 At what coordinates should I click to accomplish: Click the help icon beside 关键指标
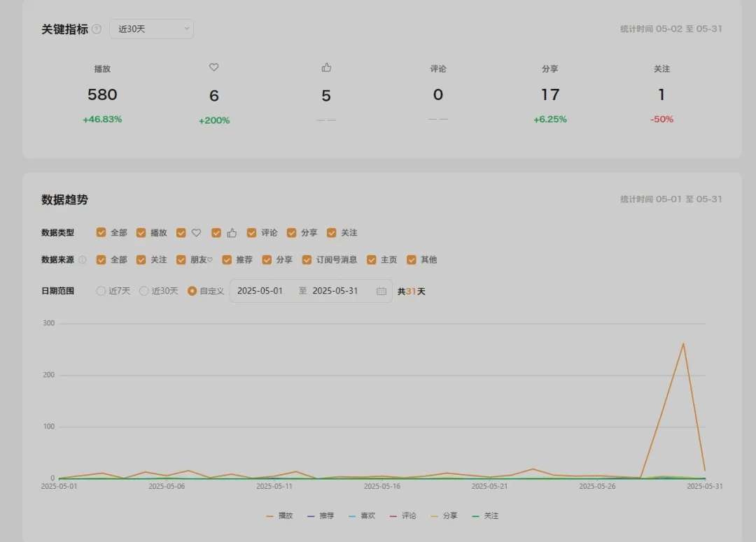point(97,29)
